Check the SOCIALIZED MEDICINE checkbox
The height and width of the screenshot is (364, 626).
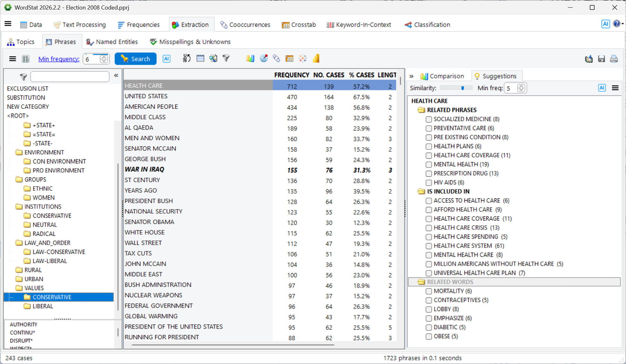click(x=429, y=119)
